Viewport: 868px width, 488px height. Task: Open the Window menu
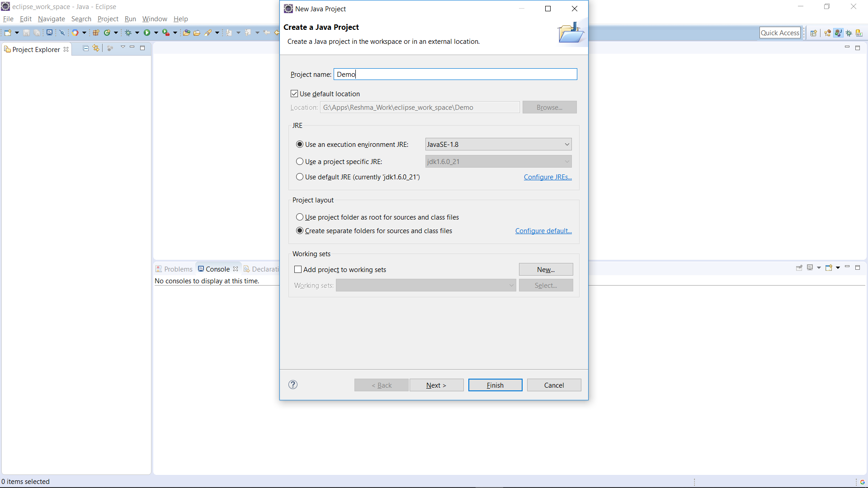[155, 19]
